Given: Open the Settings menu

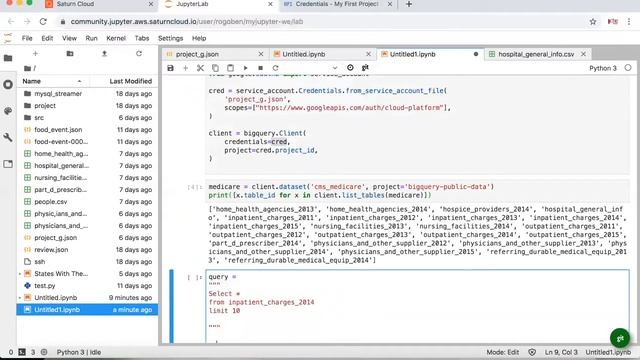Looking at the screenshot, I should 171,38.
